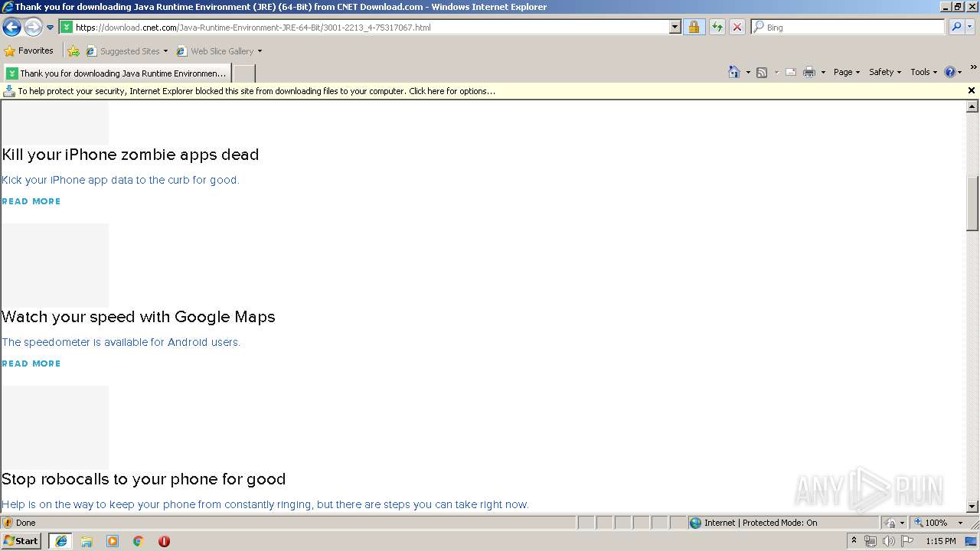Open the Page menu

(x=847, y=72)
